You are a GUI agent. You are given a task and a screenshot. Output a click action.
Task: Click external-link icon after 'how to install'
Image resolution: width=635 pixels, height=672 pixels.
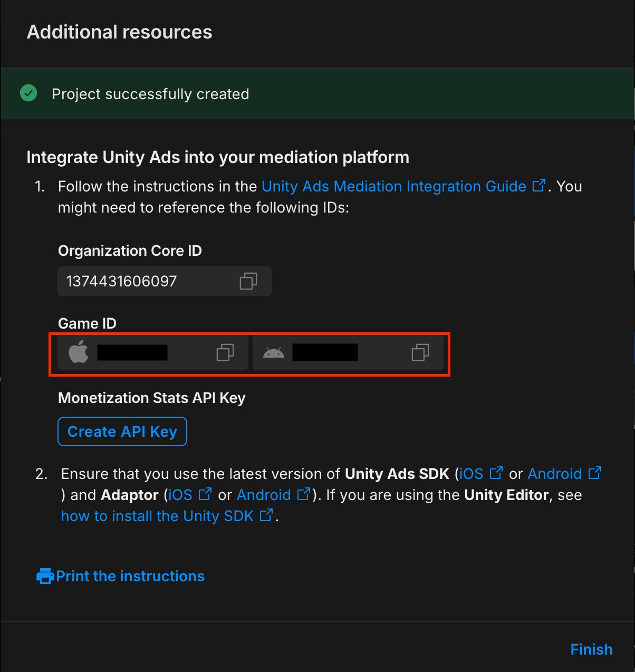pos(266,515)
